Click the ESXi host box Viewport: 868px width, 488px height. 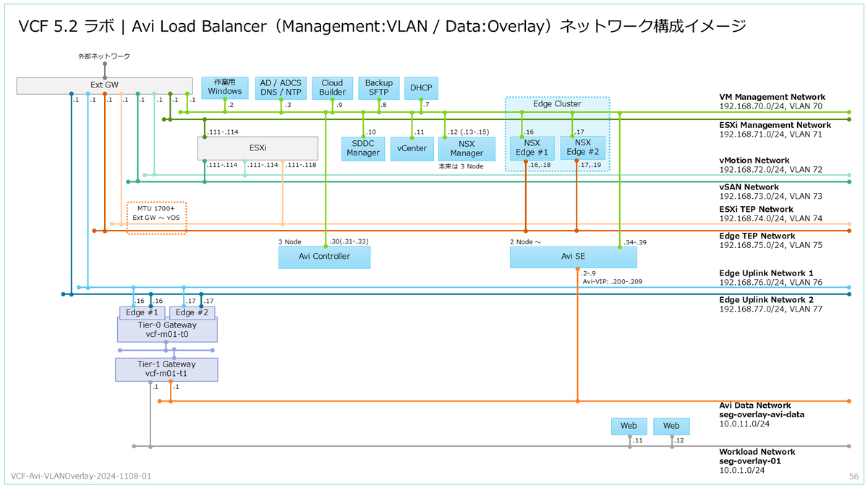click(x=258, y=147)
